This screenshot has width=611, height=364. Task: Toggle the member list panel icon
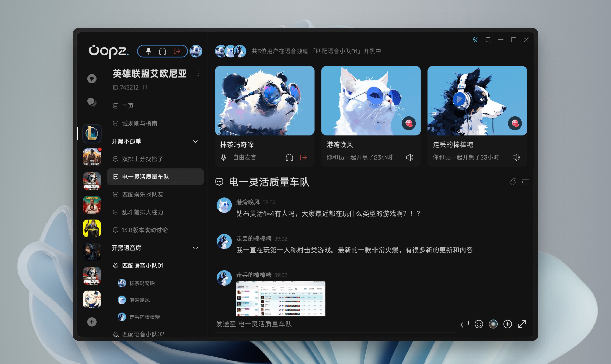click(525, 182)
